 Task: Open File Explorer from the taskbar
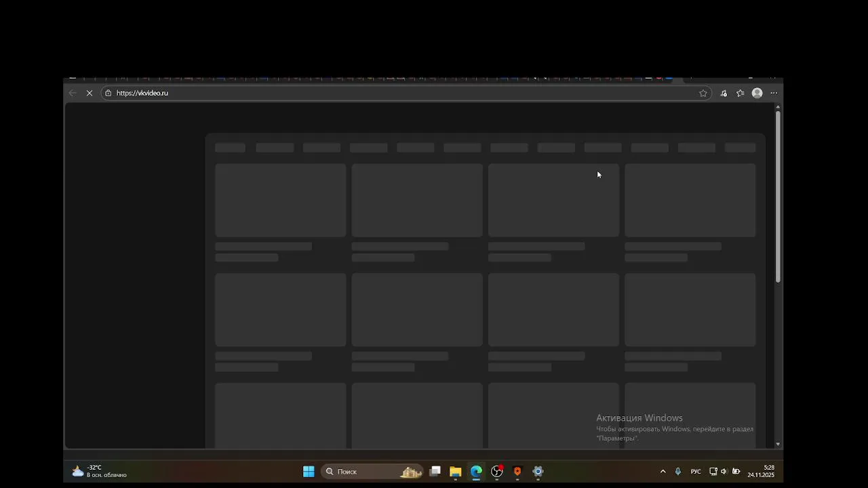pyautogui.click(x=456, y=472)
